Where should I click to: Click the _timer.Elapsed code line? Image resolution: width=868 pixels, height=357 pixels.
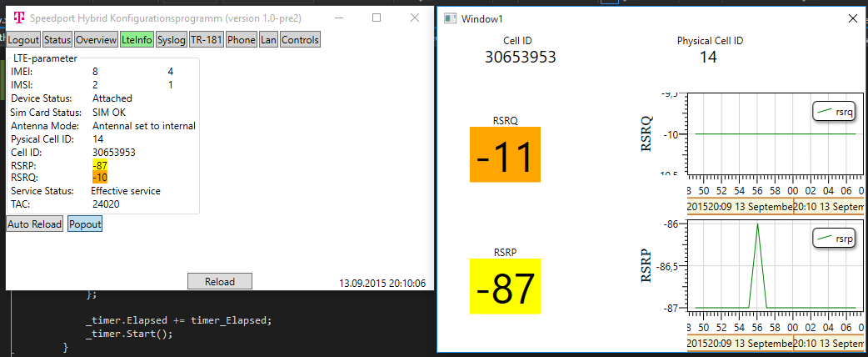click(179, 321)
